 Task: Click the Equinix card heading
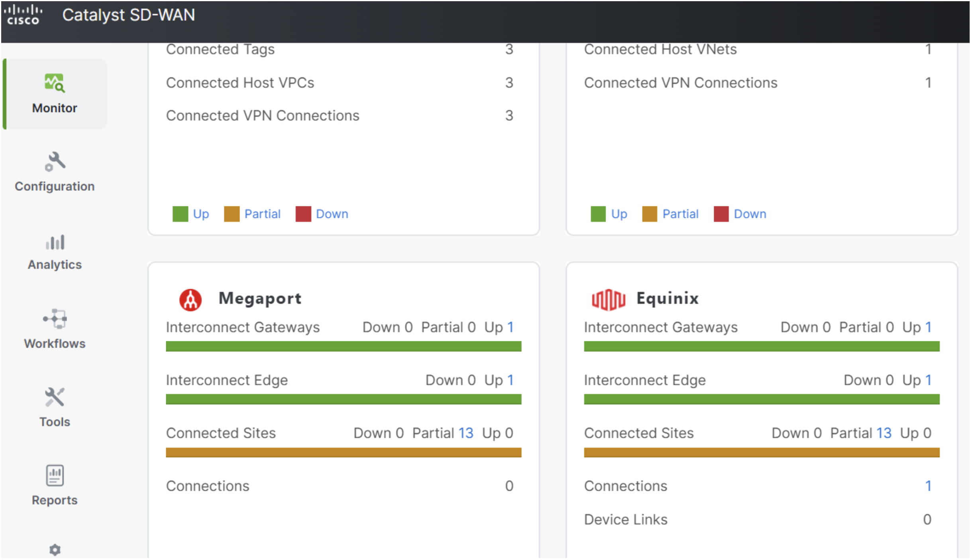pyautogui.click(x=668, y=299)
